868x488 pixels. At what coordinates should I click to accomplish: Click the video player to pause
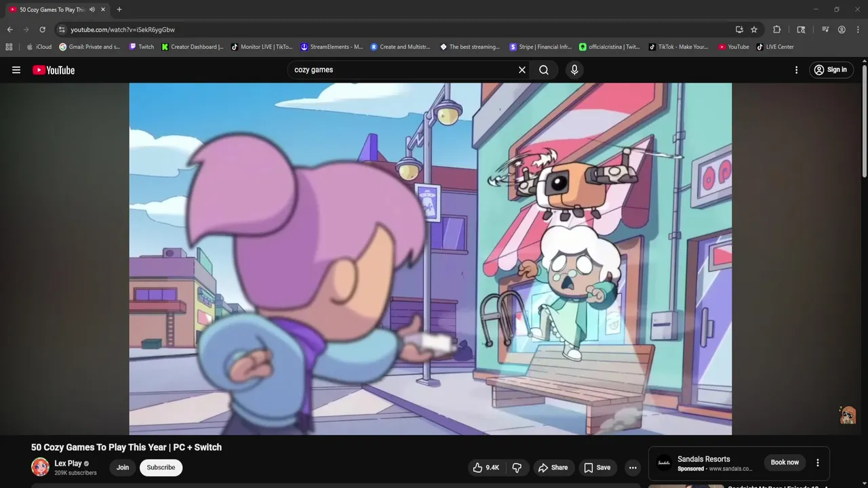tap(431, 258)
